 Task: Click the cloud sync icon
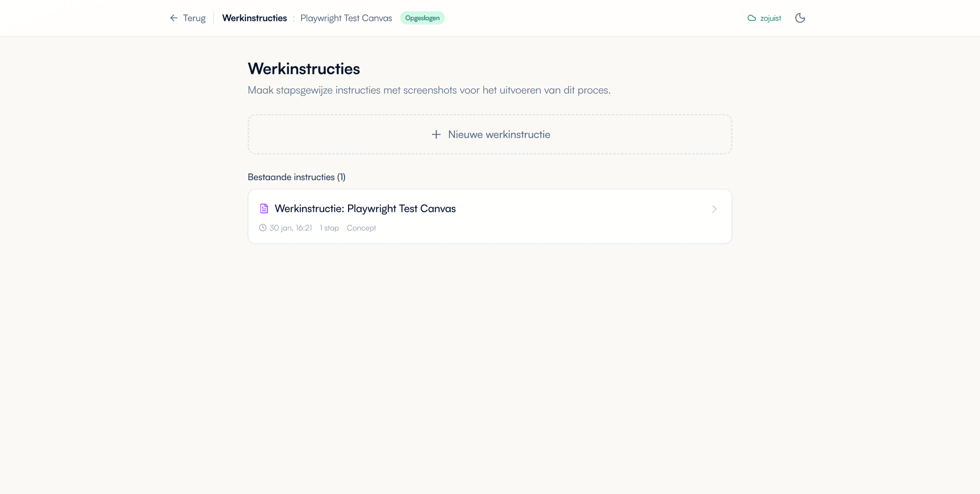pos(751,18)
